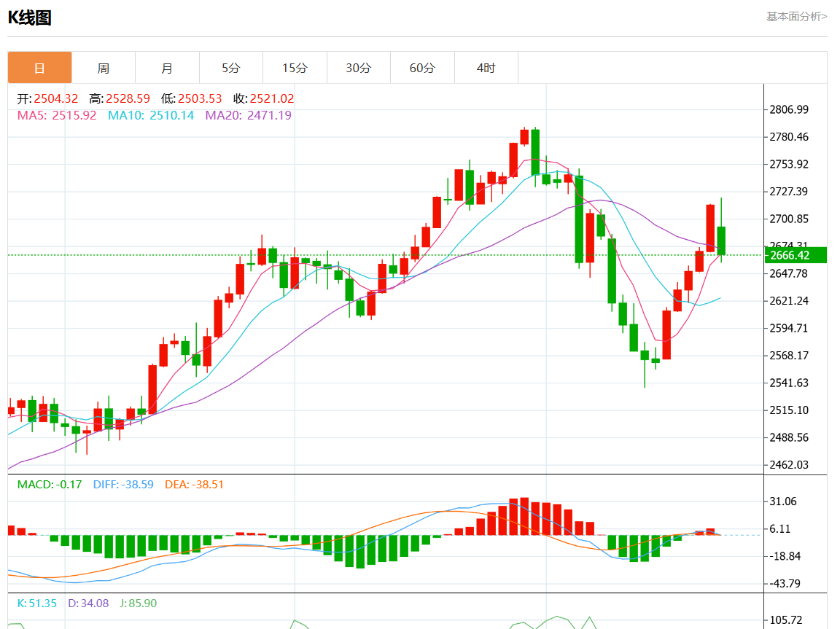Open the 基本面分析 link

click(796, 17)
